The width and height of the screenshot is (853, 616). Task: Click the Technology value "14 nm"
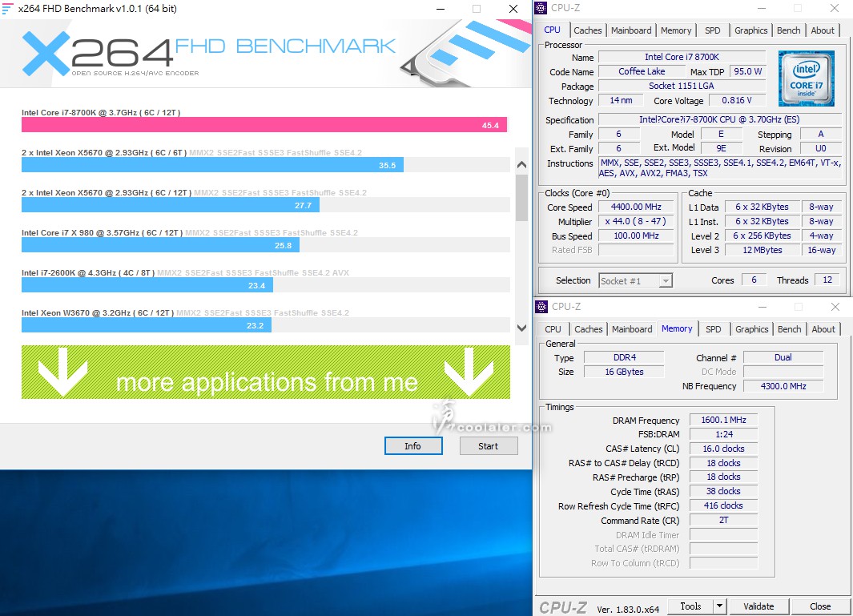pyautogui.click(x=621, y=100)
